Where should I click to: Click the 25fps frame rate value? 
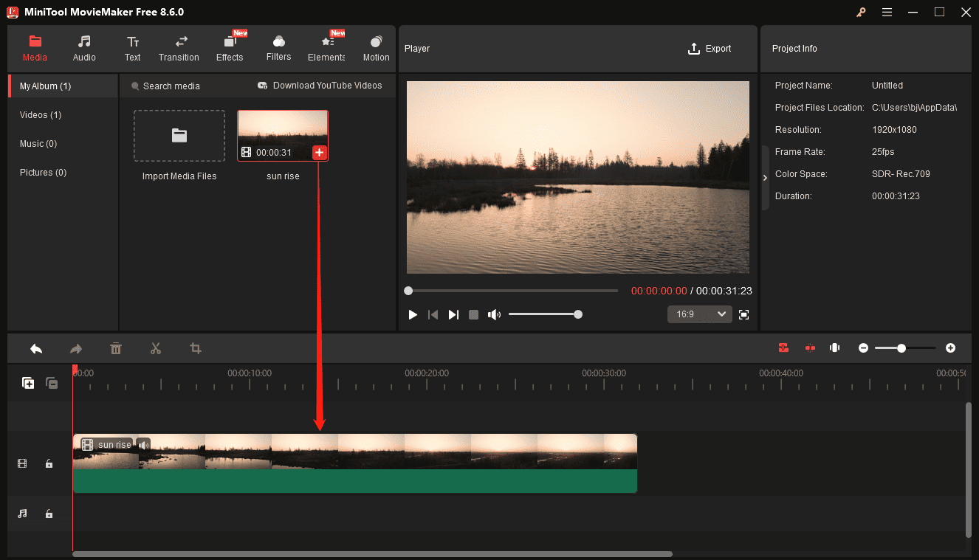pyautogui.click(x=883, y=152)
